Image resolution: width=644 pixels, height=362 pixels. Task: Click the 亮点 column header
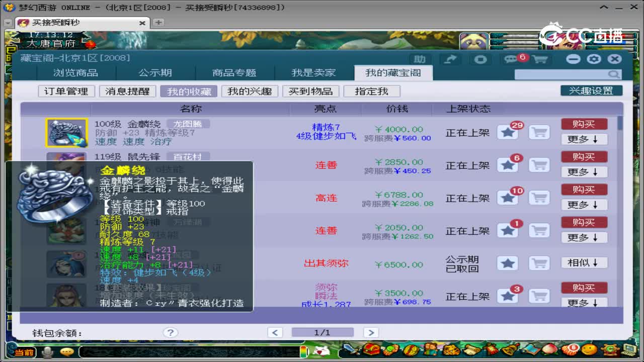click(x=326, y=109)
